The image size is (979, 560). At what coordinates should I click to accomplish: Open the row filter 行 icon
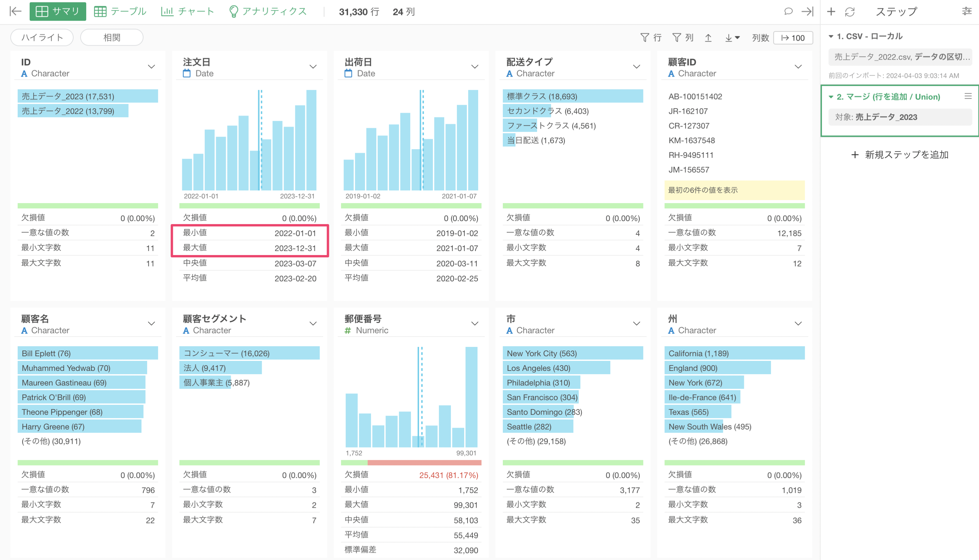pyautogui.click(x=650, y=38)
